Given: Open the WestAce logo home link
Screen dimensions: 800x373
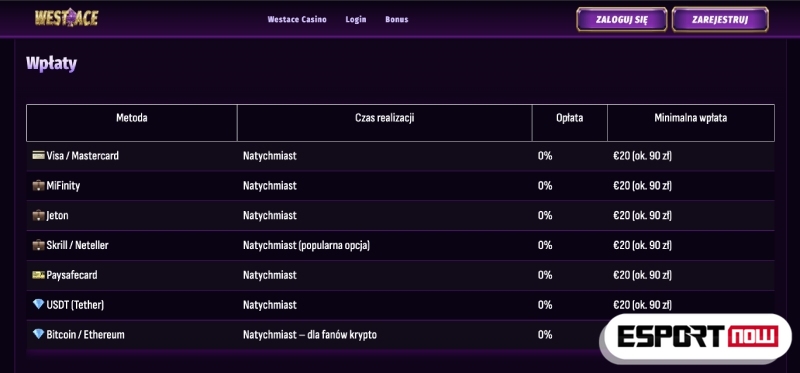Looking at the screenshot, I should (x=66, y=18).
